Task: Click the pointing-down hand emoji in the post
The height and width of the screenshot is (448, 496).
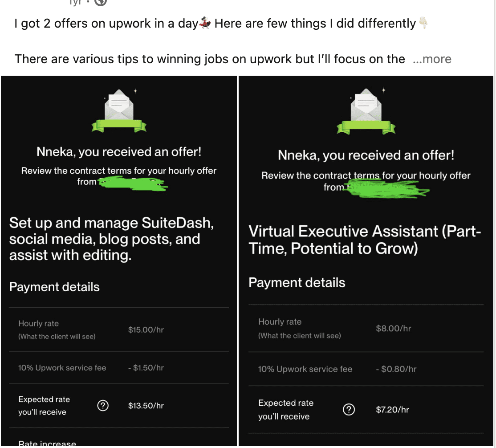Action: (x=423, y=23)
